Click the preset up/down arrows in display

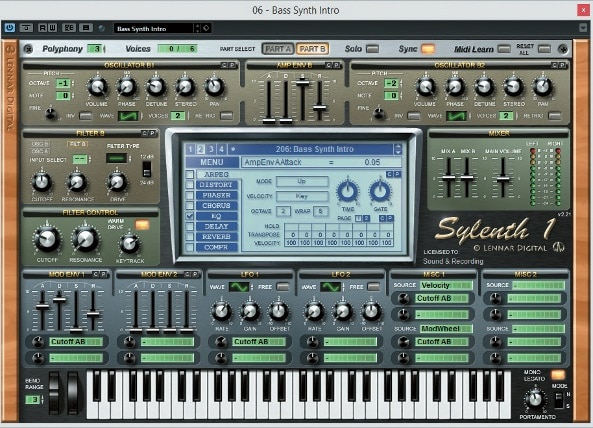click(397, 149)
